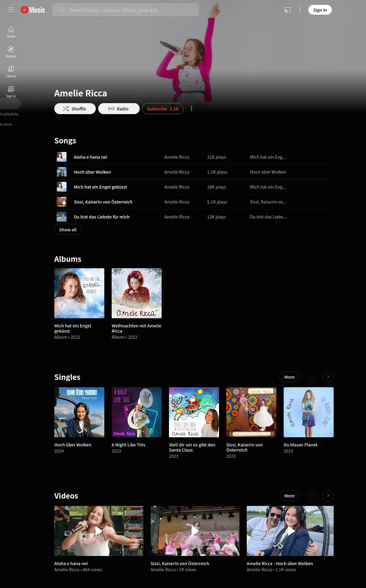Click the 12K plays text

[217, 217]
